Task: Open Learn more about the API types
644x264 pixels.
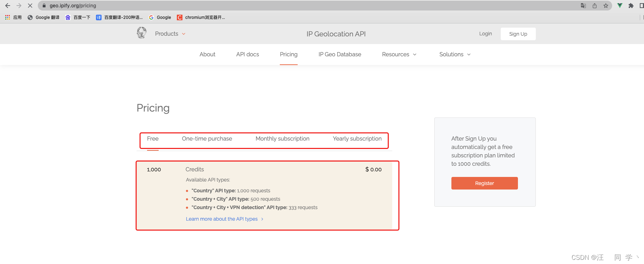Action: click(224, 219)
